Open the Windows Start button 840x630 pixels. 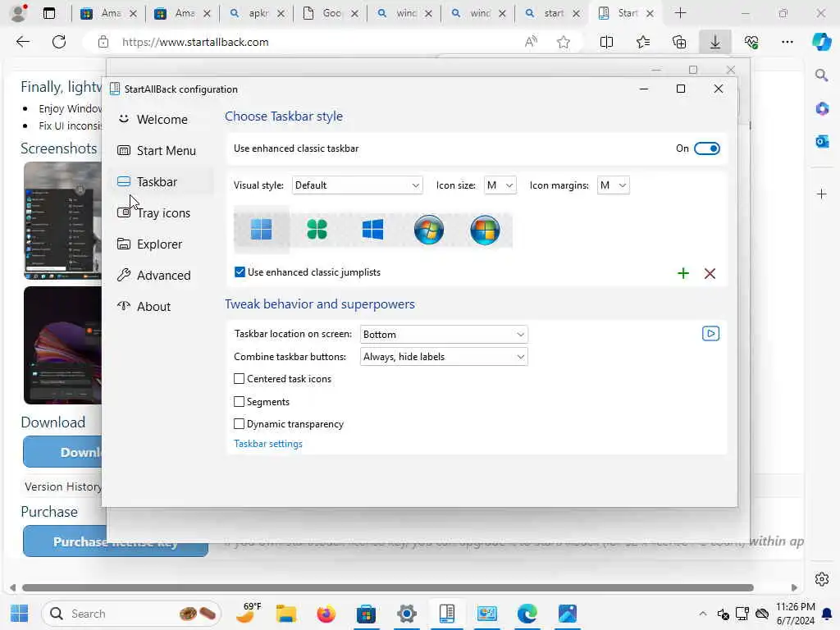tap(20, 614)
